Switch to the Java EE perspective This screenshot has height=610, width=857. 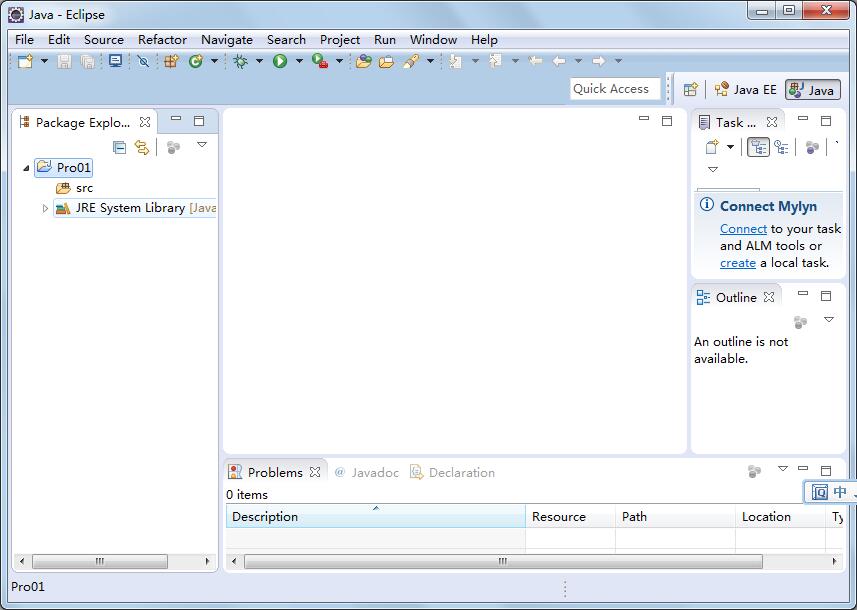click(746, 90)
